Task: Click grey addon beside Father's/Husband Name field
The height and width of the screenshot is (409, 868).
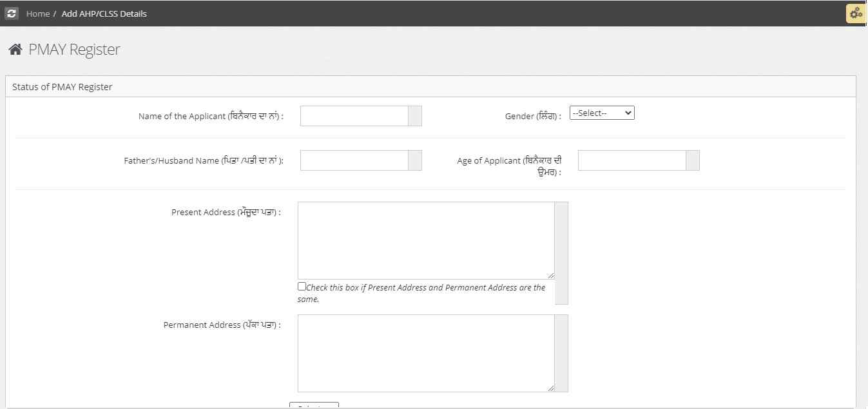Action: [415, 160]
